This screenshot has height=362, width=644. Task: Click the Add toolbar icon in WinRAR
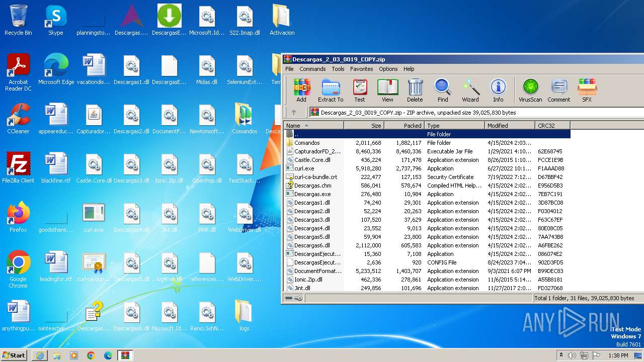[x=301, y=90]
